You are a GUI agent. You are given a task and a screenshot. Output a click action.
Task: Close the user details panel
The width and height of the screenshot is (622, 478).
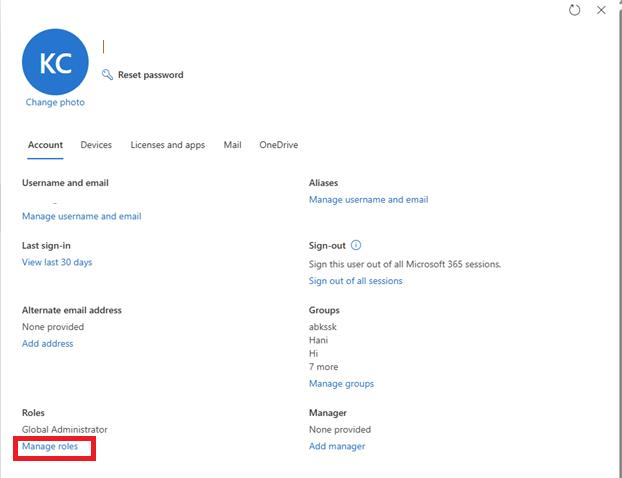[x=601, y=10]
